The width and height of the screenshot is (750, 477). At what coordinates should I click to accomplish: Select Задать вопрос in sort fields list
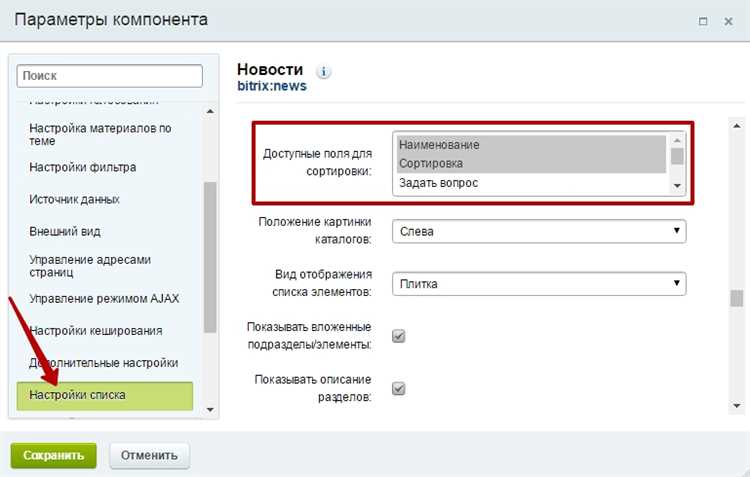[531, 183]
